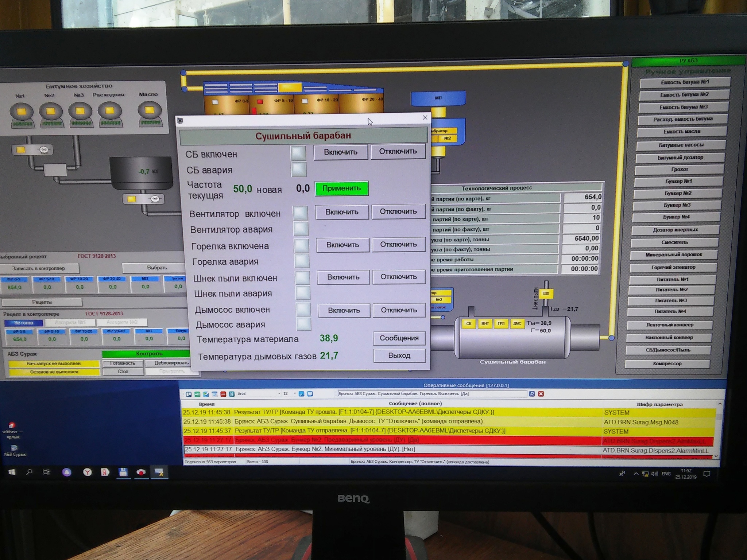Click Шнек пыли включен indicator box
This screenshot has height=560, width=747.
click(302, 278)
